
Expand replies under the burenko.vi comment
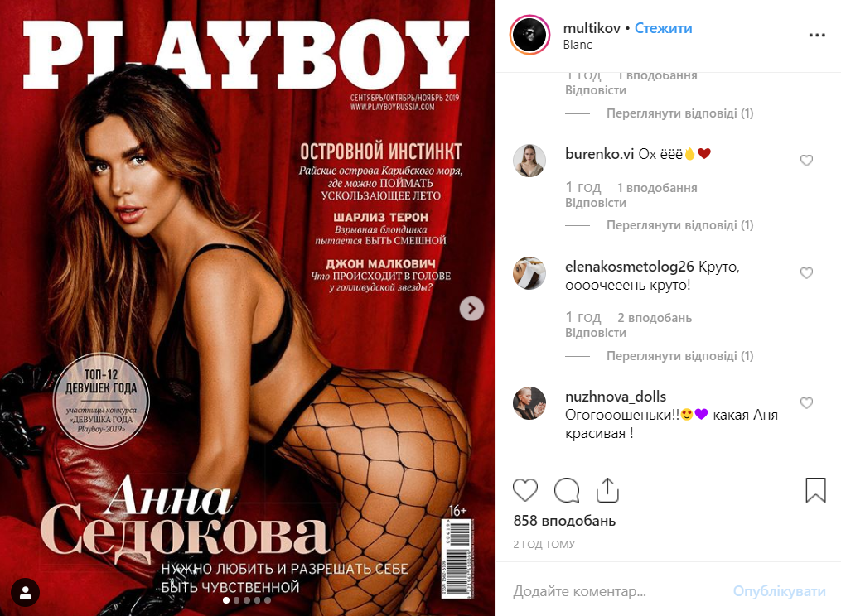679,225
